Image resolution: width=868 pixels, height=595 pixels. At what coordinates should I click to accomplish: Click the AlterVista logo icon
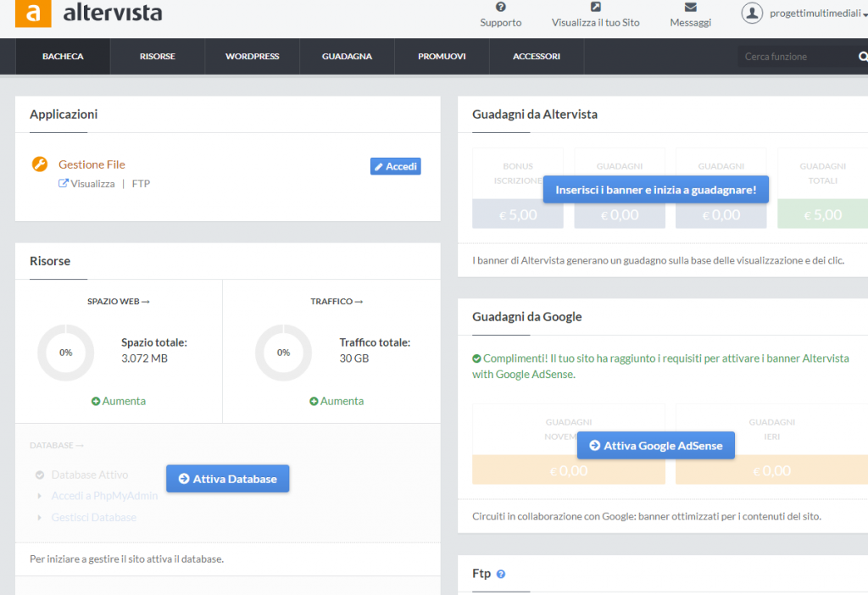coord(33,14)
